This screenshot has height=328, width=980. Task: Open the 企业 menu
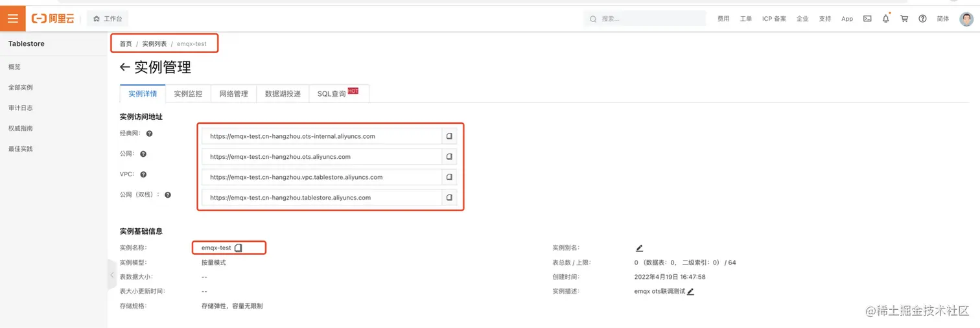(x=802, y=19)
